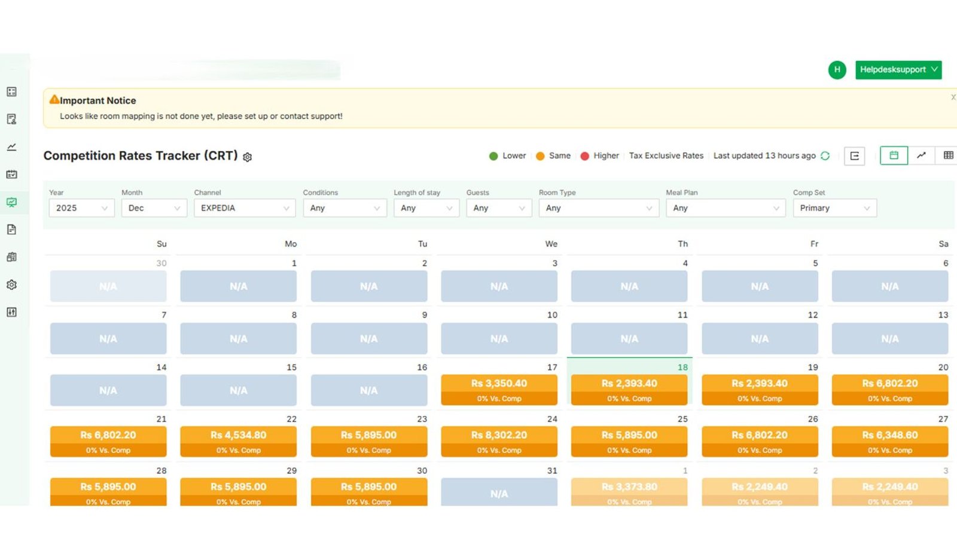The image size is (957, 560).
Task: Open Dec 21 rate cell
Action: (108, 442)
